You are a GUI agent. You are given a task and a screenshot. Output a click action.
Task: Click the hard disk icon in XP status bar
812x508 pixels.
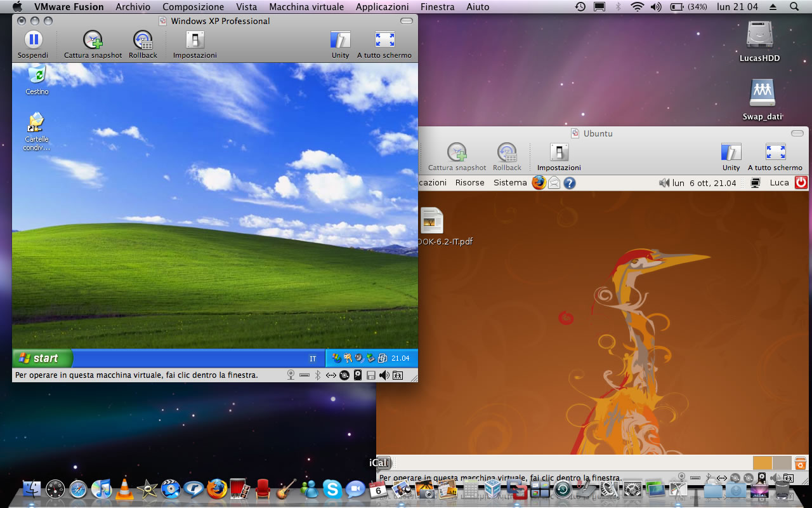point(358,375)
